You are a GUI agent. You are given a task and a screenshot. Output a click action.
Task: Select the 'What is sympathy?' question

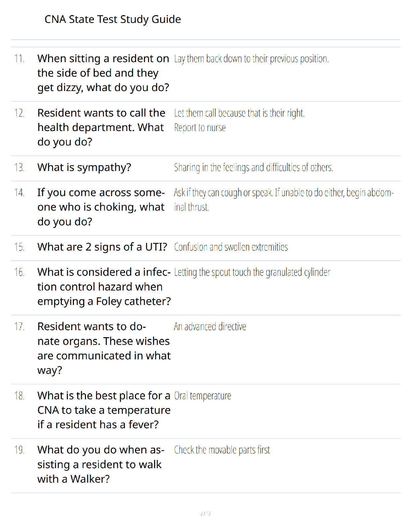(x=84, y=167)
